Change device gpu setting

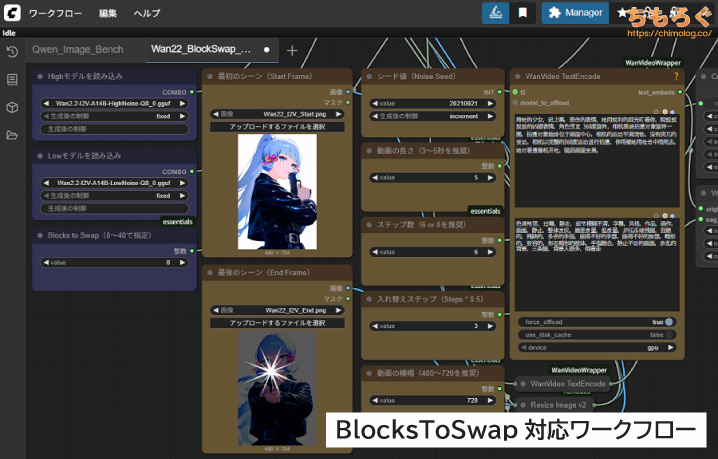coord(597,348)
